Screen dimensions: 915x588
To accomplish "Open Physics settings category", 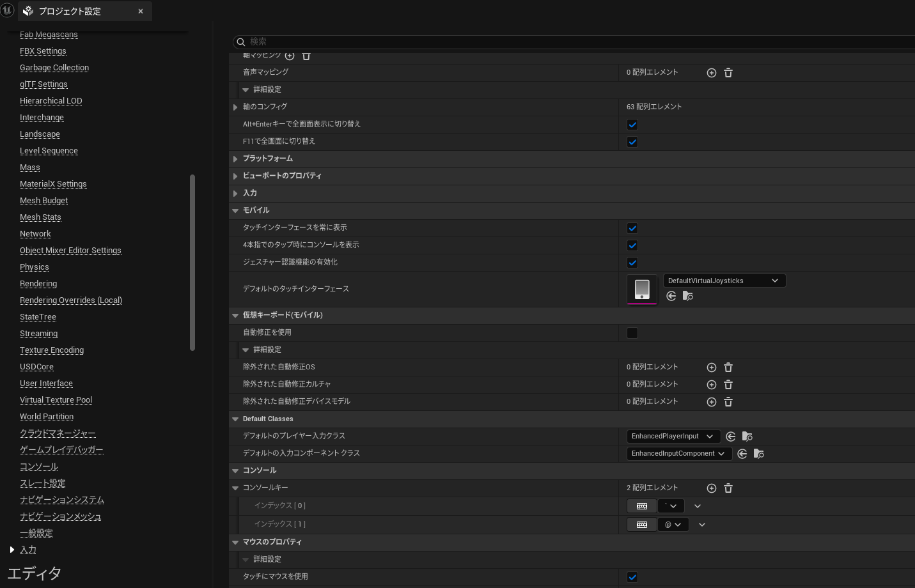I will point(35,267).
